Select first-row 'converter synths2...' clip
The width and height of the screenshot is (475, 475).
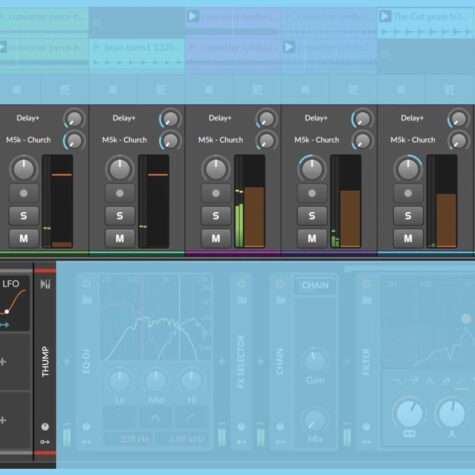(329, 23)
